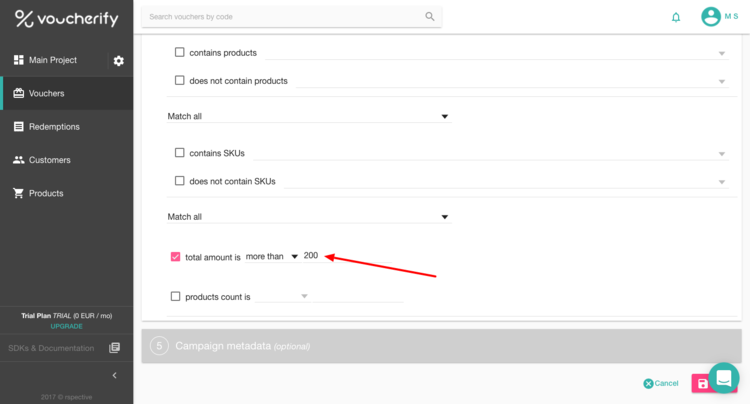This screenshot has height=404, width=750.
Task: Go to Vouchers in the sidebar
Action: [x=47, y=94]
